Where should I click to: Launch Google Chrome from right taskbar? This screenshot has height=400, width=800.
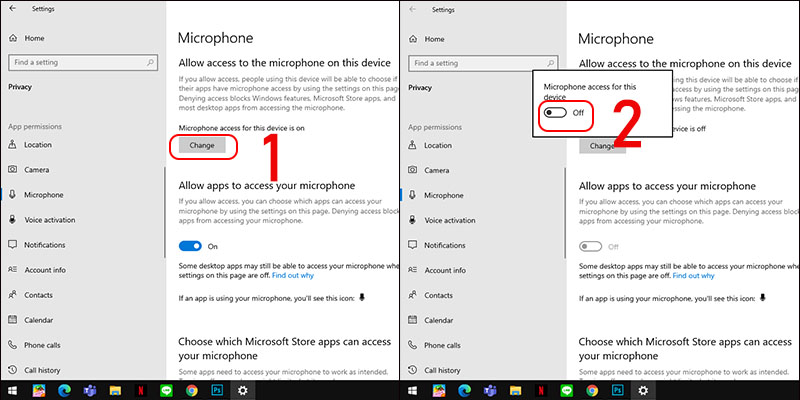point(592,391)
